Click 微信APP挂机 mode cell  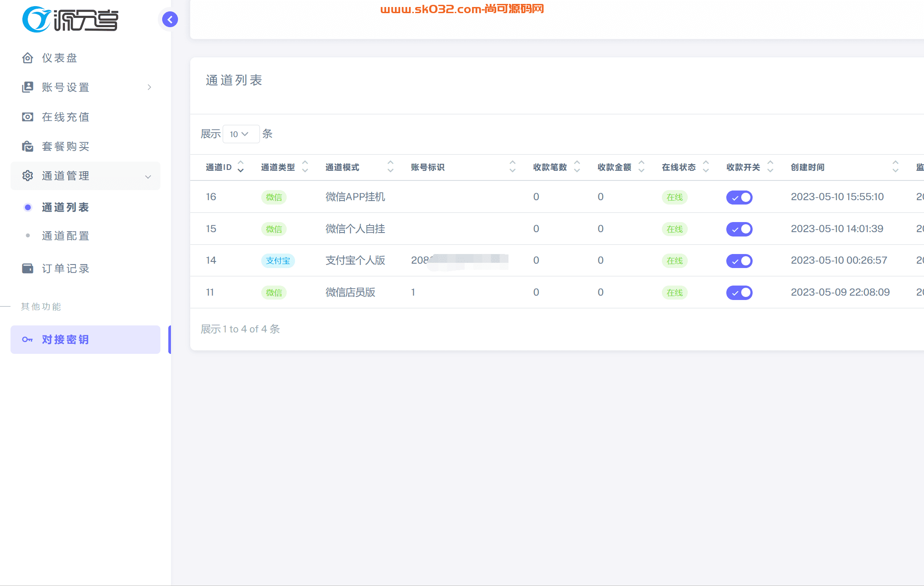[355, 197]
